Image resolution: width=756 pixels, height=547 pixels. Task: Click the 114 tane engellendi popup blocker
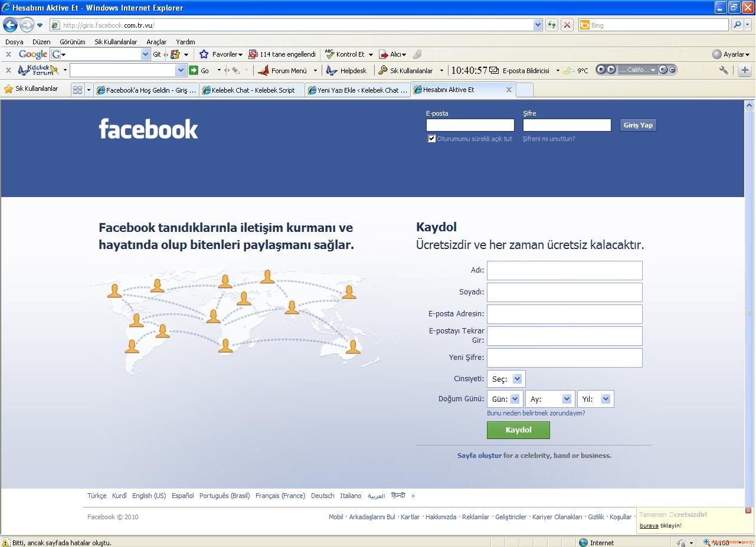[x=282, y=54]
